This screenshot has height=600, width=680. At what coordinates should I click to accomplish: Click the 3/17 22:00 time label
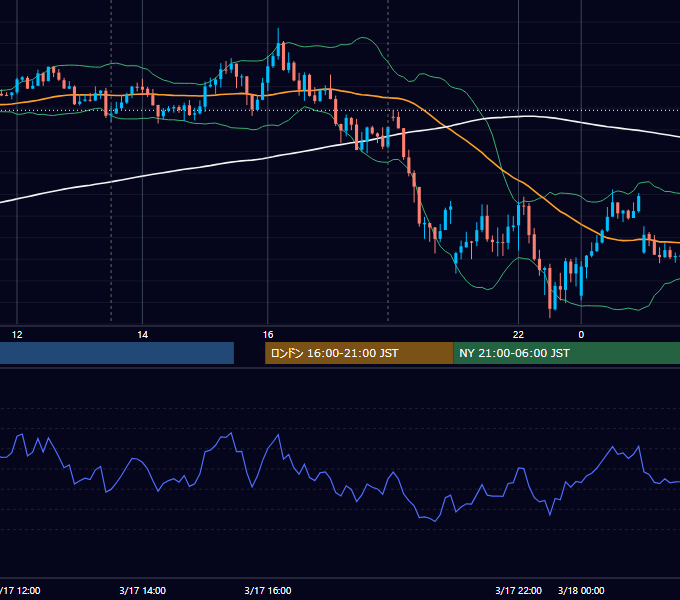[x=518, y=590]
